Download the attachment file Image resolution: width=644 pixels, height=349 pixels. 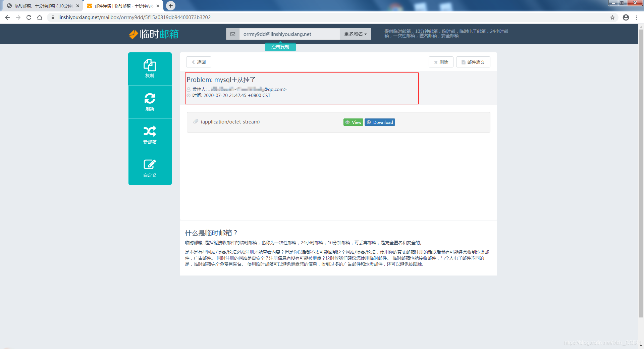click(380, 122)
